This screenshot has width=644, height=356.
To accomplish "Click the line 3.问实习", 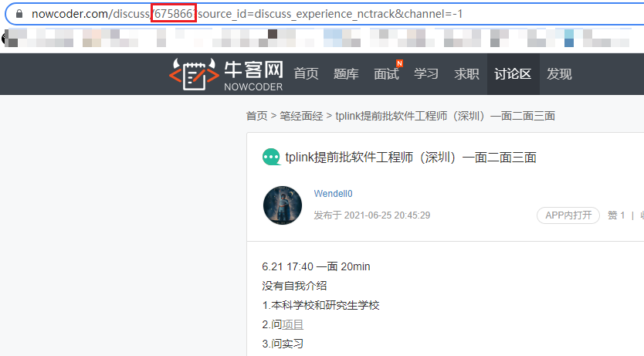I will [283, 344].
